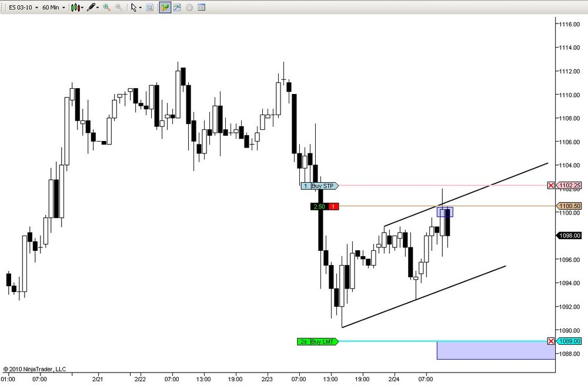Click the 2s quantity box on Buy LMT
Image resolution: width=588 pixels, height=386 pixels.
click(x=304, y=342)
